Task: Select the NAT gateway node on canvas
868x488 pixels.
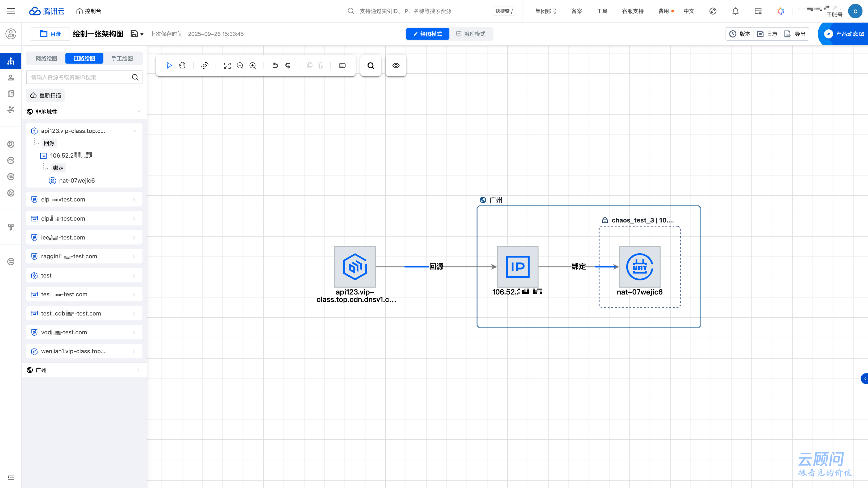Action: click(639, 266)
